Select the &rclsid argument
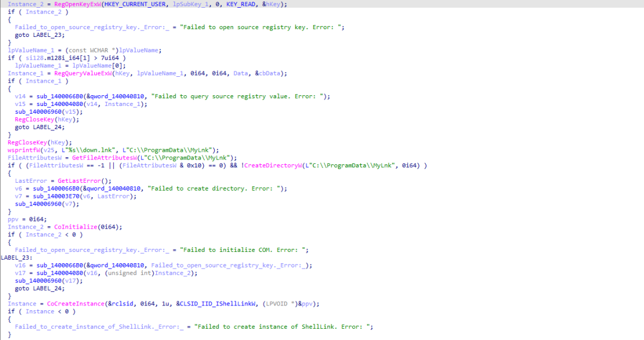This screenshot has height=340, width=644. (x=120, y=304)
